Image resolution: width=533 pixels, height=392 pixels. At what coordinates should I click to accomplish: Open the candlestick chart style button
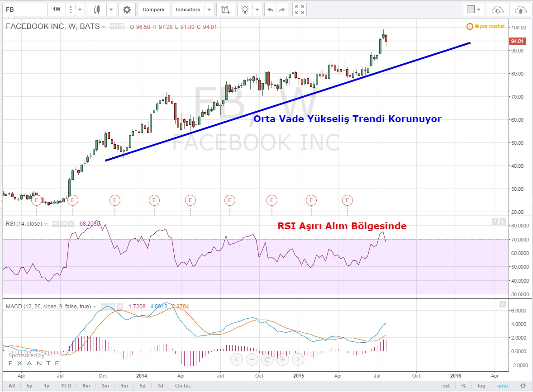click(97, 9)
